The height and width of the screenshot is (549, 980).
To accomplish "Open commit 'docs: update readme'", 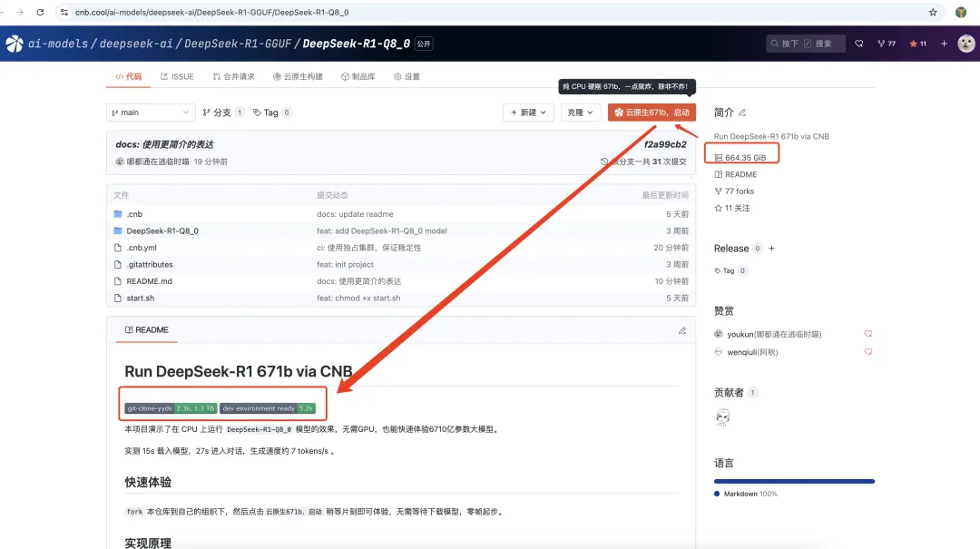I will 355,214.
